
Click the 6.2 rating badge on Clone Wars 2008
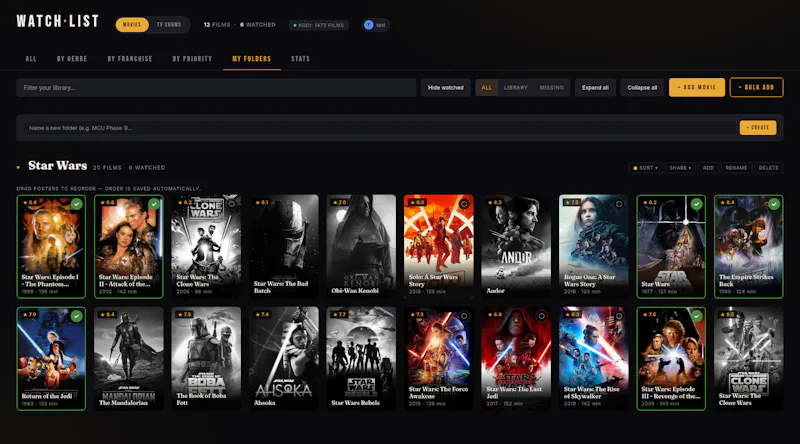(x=185, y=203)
